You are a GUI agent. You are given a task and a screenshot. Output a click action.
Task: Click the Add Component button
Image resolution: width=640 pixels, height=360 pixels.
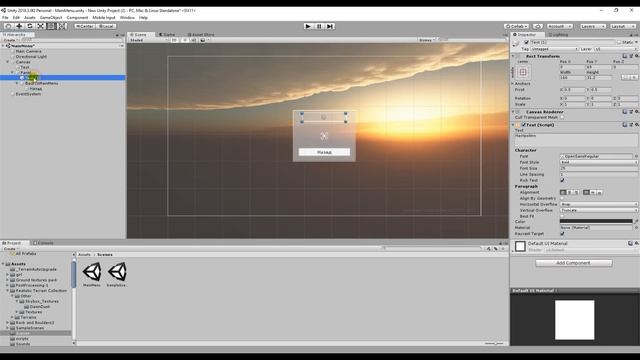573,263
